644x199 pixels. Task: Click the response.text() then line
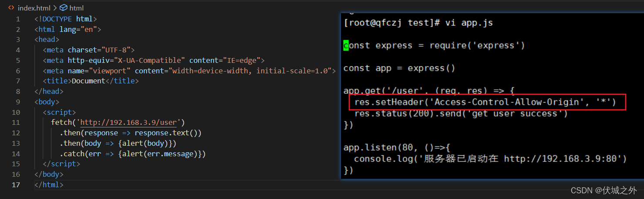point(131,133)
